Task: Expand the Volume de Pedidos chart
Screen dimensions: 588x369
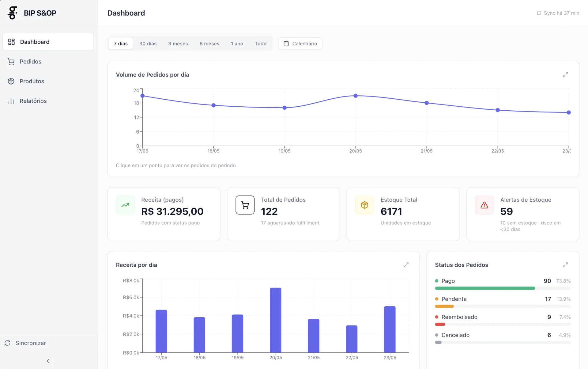Action: click(565, 75)
